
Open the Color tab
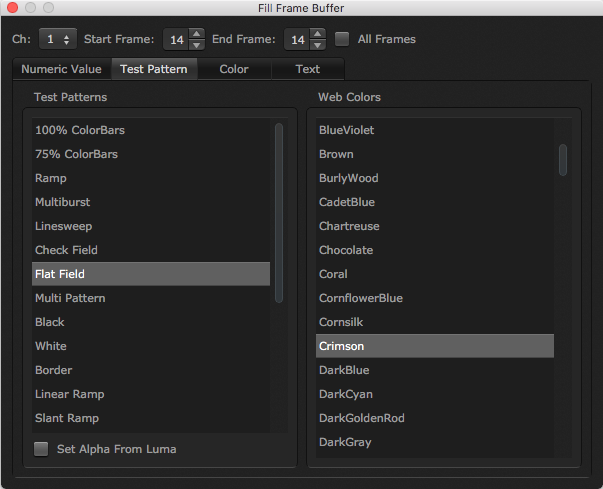point(234,69)
